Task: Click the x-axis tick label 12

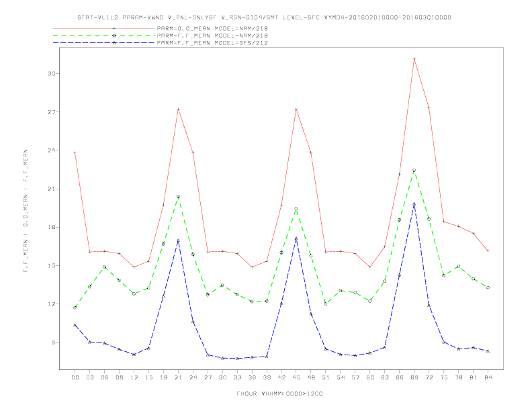Action: (134, 377)
